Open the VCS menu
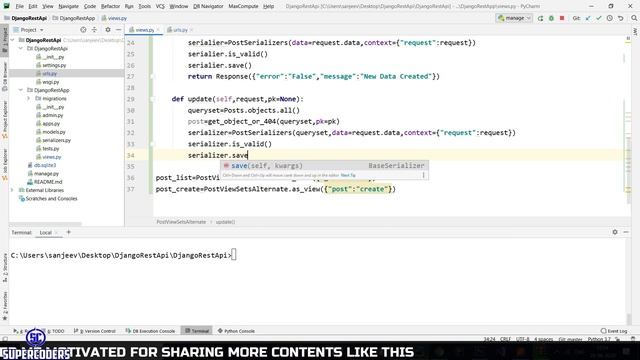This screenshot has height=360, width=640. 160,6
